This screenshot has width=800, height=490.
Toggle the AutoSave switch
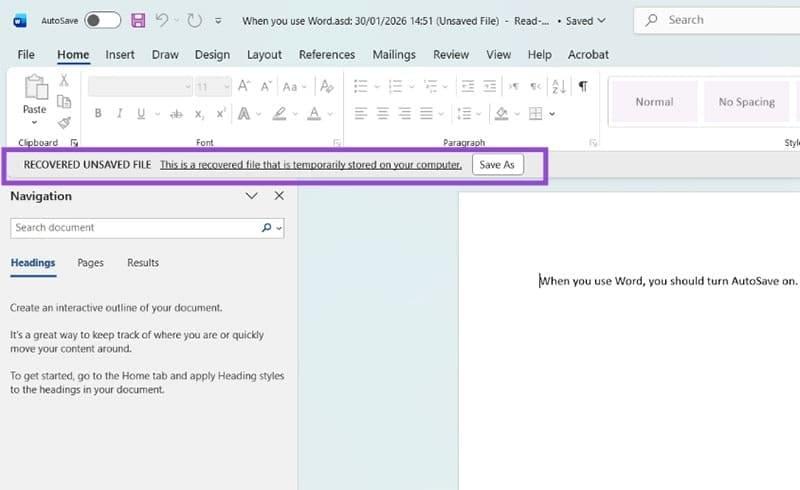point(102,20)
